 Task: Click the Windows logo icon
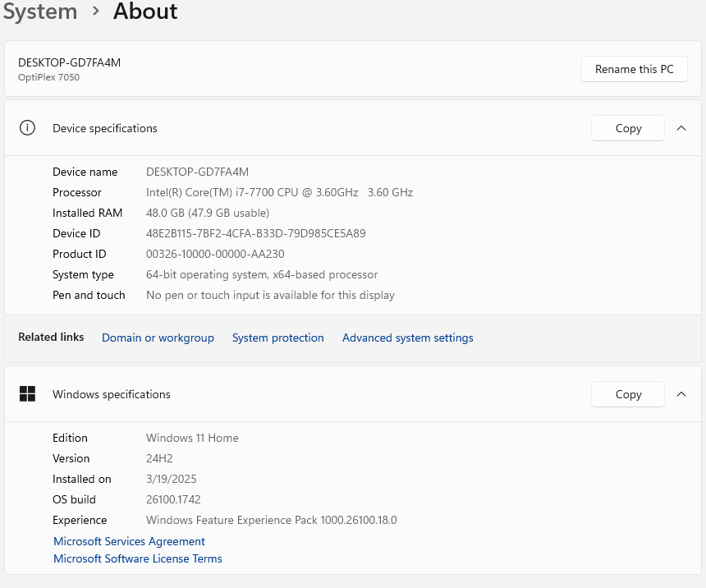point(28,394)
